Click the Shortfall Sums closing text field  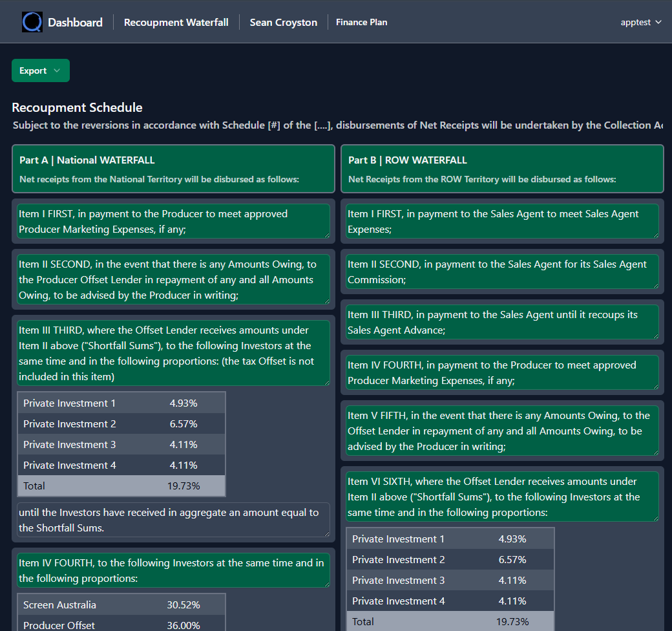(173, 520)
